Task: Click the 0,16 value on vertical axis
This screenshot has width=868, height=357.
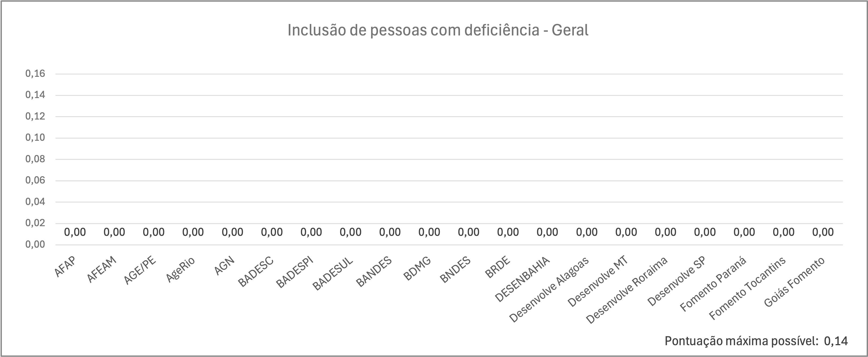Action: point(35,73)
